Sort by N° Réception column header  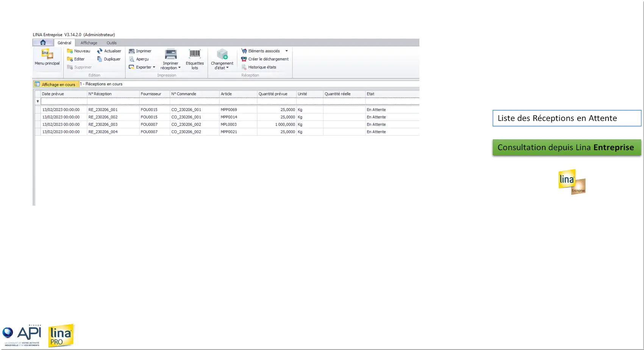pyautogui.click(x=113, y=94)
